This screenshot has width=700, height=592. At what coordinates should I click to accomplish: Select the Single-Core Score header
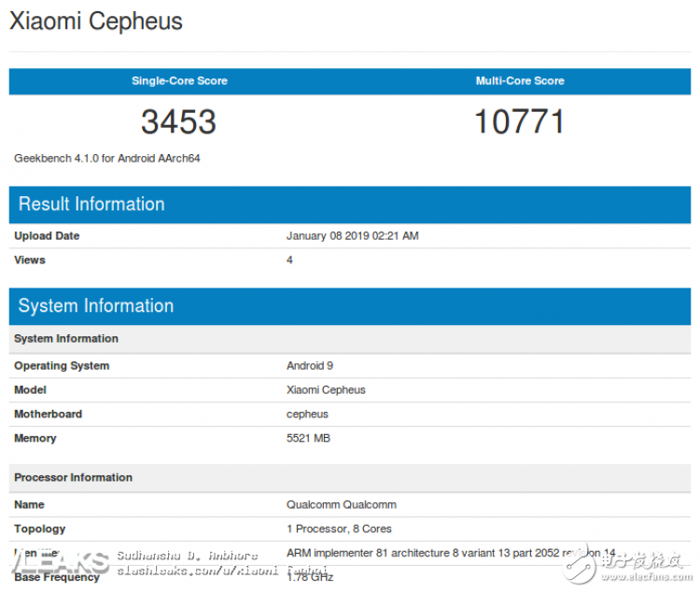(179, 81)
